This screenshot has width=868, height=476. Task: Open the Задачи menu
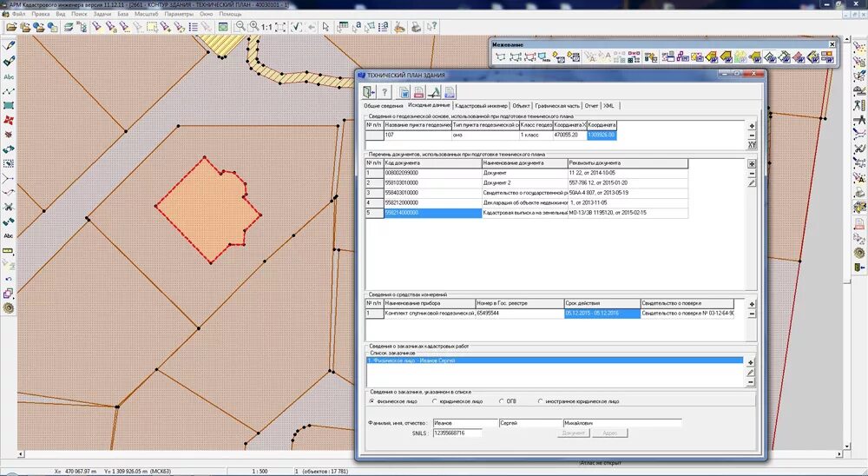click(x=102, y=14)
